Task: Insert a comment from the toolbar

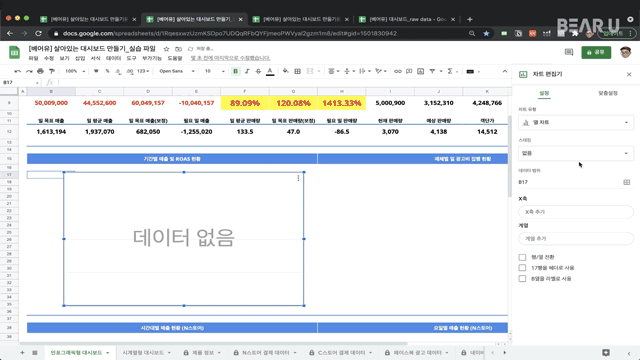Action: click(x=409, y=71)
